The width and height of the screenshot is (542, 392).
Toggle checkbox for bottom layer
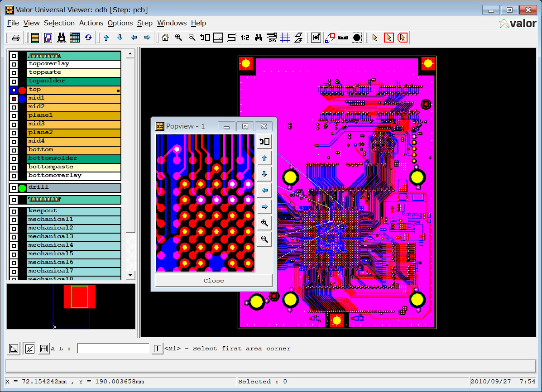(x=14, y=150)
